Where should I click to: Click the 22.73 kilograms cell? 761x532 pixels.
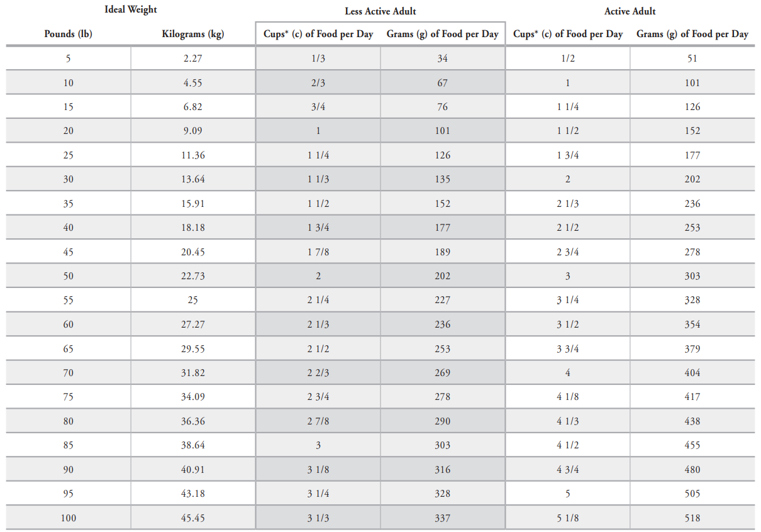click(x=192, y=276)
